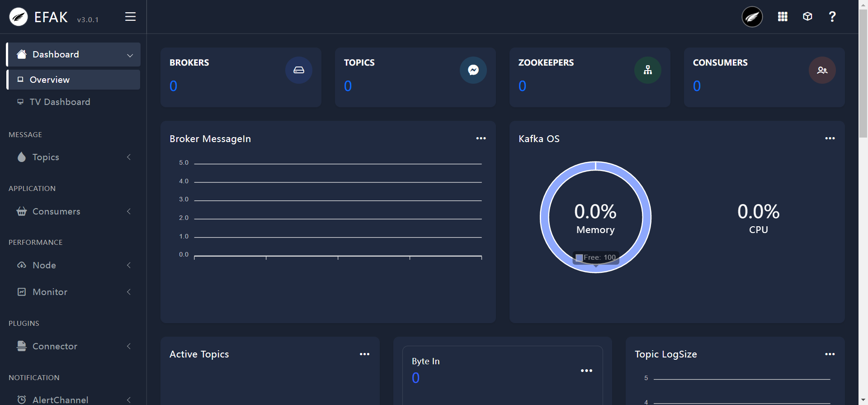
Task: Click the 'Free: 100' chart tooltip
Action: click(x=596, y=257)
